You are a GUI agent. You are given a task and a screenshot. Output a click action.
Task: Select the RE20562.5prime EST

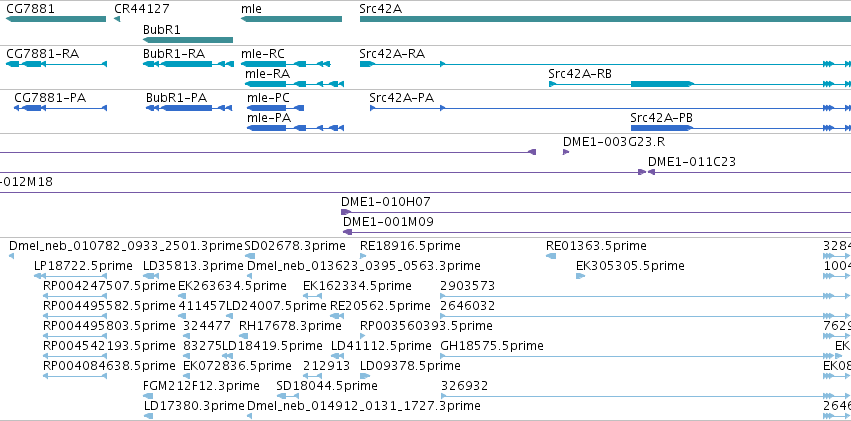click(x=335, y=316)
